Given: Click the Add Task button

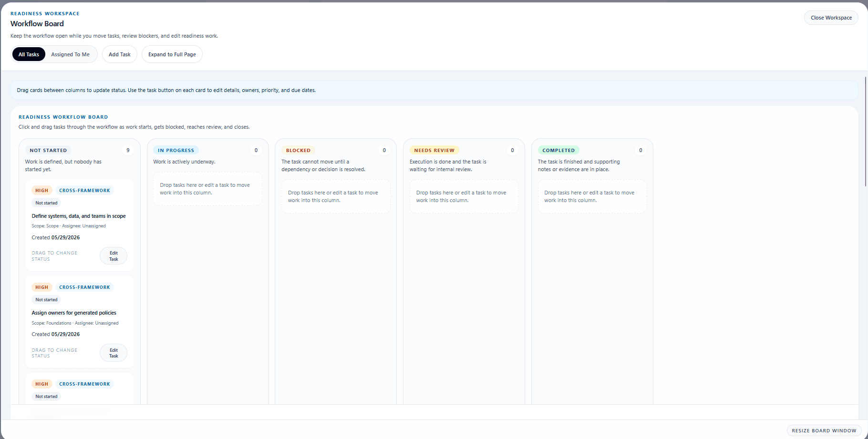Looking at the screenshot, I should click(120, 54).
